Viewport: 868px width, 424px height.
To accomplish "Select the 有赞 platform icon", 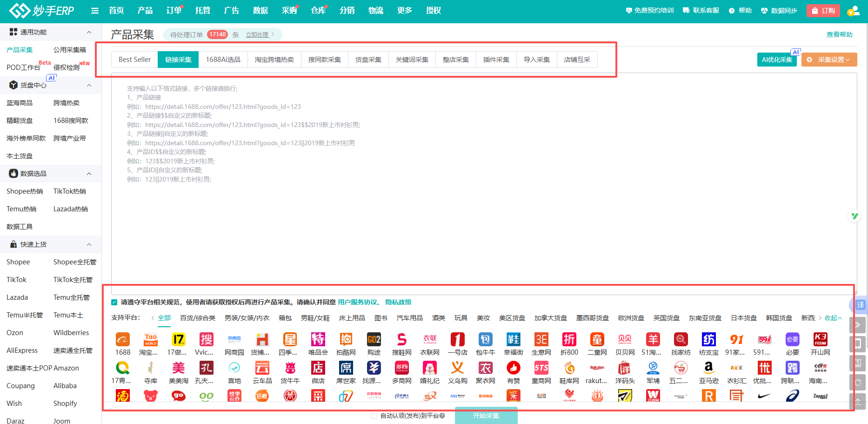I will (514, 368).
